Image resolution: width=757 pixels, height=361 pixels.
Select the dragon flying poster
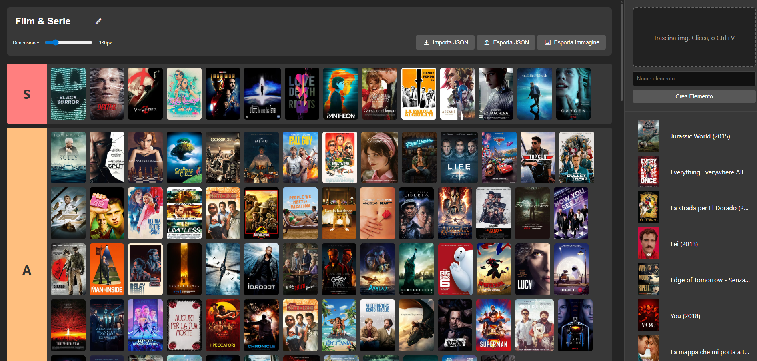(416, 325)
